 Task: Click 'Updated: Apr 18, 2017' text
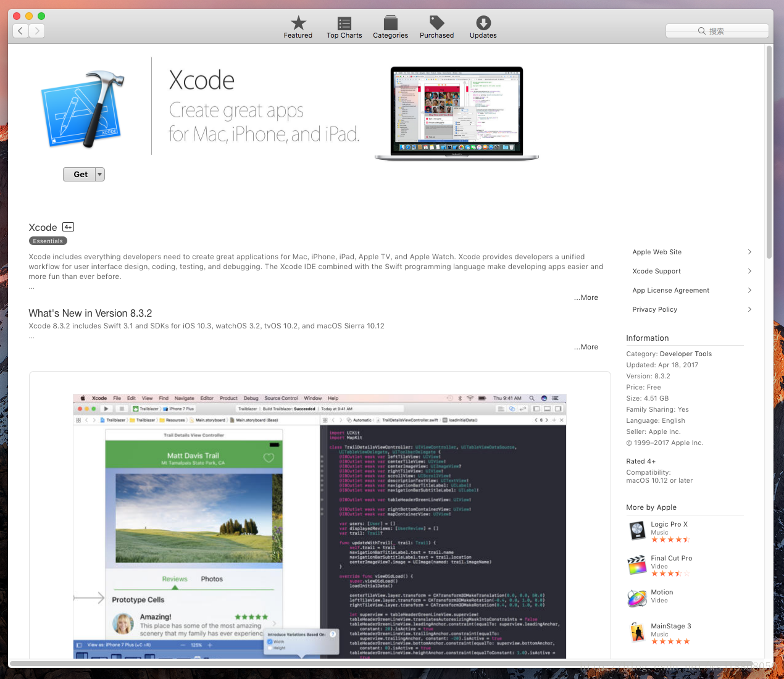coord(662,365)
